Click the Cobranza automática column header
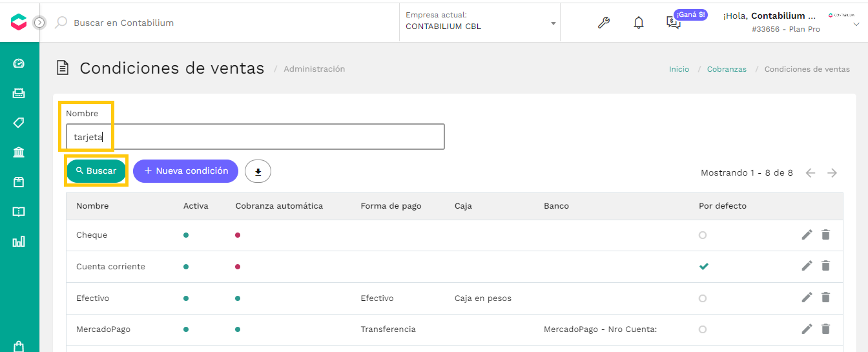The width and height of the screenshot is (868, 352). point(279,206)
